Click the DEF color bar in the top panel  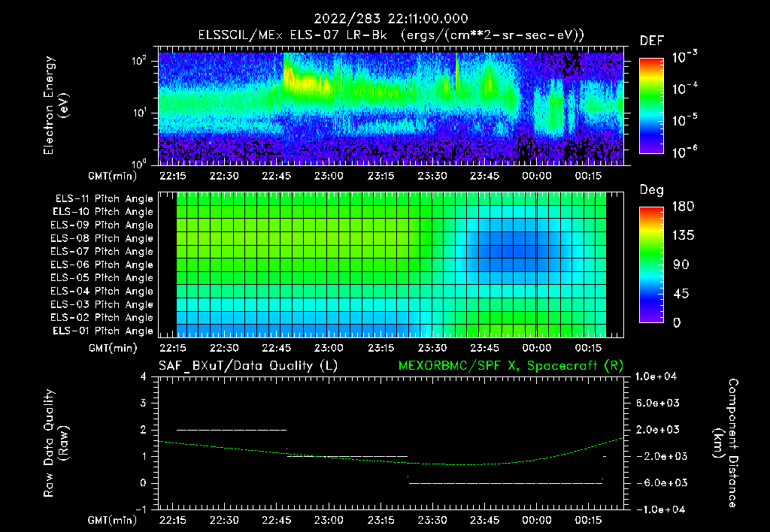[651, 106]
